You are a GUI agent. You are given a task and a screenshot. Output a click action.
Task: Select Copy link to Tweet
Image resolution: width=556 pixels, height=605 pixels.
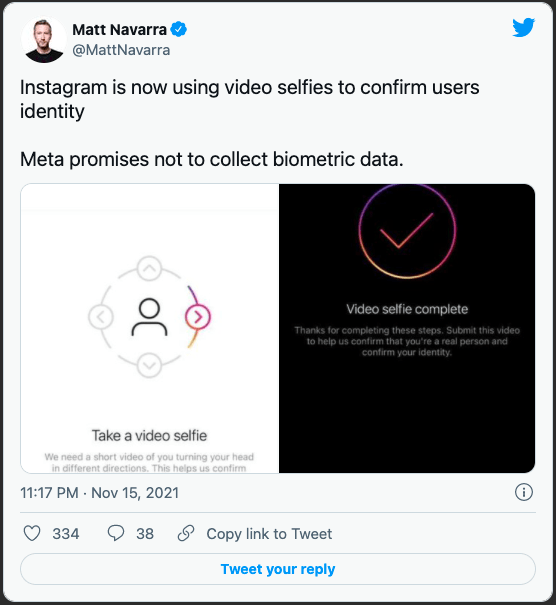[269, 534]
